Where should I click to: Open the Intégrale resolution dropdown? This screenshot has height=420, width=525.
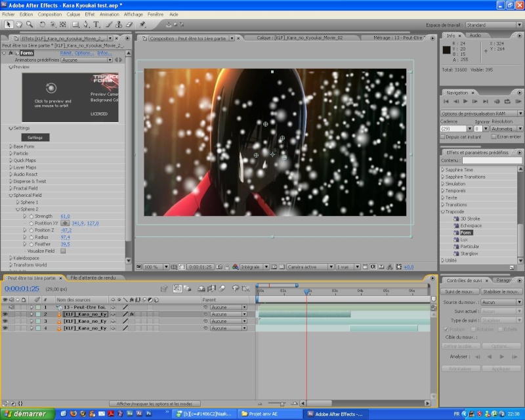click(x=255, y=267)
